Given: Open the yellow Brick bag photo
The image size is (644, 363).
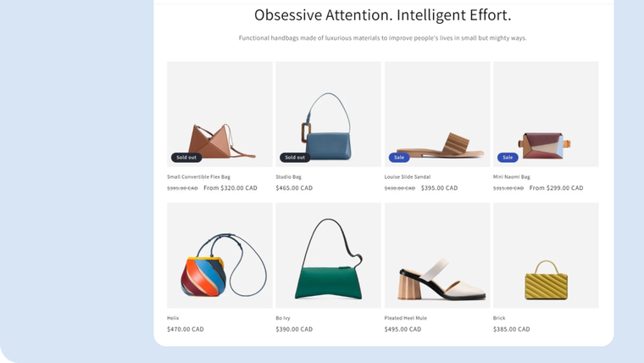Looking at the screenshot, I should pyautogui.click(x=546, y=254).
